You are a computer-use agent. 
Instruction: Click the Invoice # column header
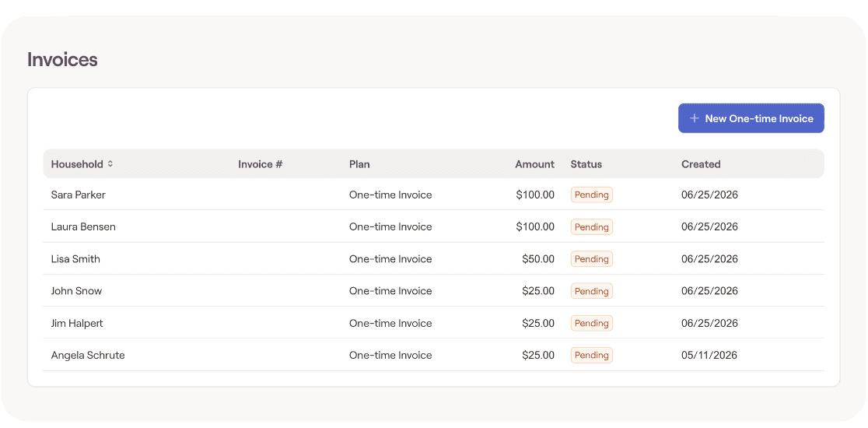tap(261, 164)
